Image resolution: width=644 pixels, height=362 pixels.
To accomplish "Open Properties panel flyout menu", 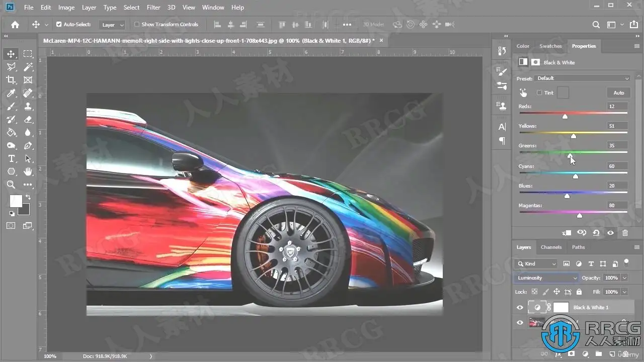I will coord(637,46).
